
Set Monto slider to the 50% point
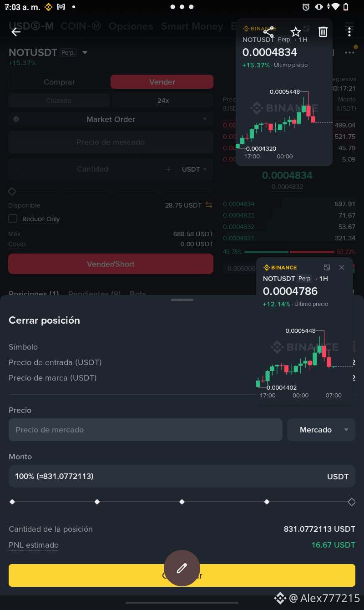[182, 502]
